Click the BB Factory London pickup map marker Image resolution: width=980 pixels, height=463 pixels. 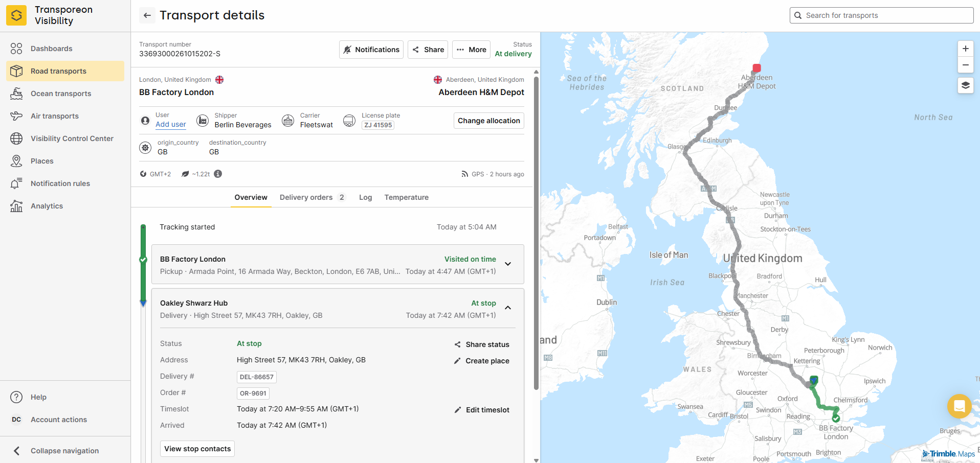[x=836, y=419]
